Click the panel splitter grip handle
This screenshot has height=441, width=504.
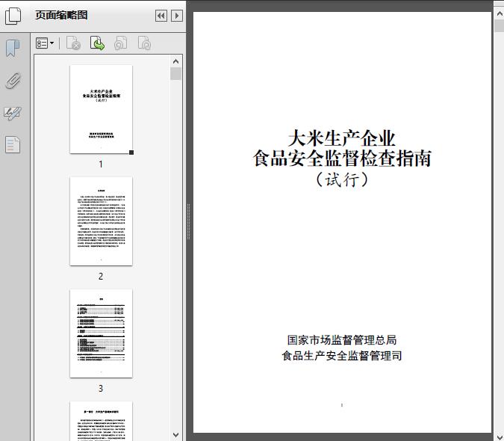coord(189,222)
